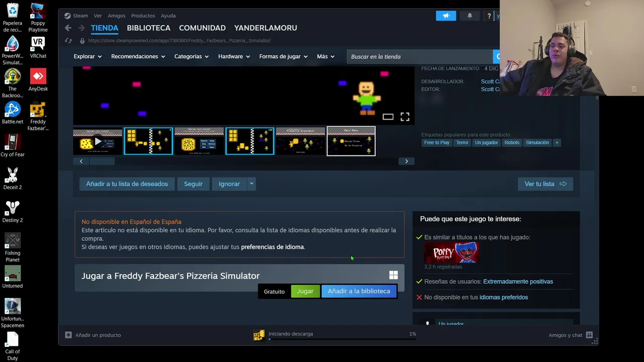Open the Productos menu
Viewport: 644px width, 362px height.
click(143, 16)
